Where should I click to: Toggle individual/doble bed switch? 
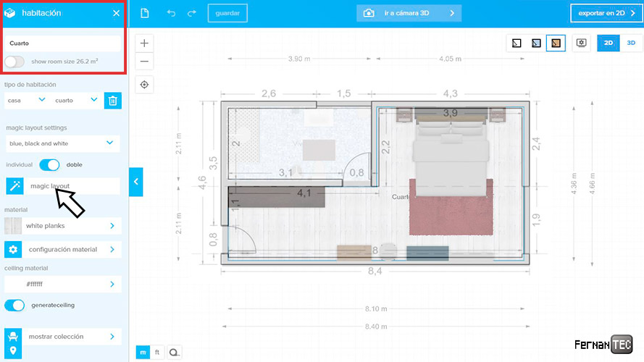[x=49, y=164]
